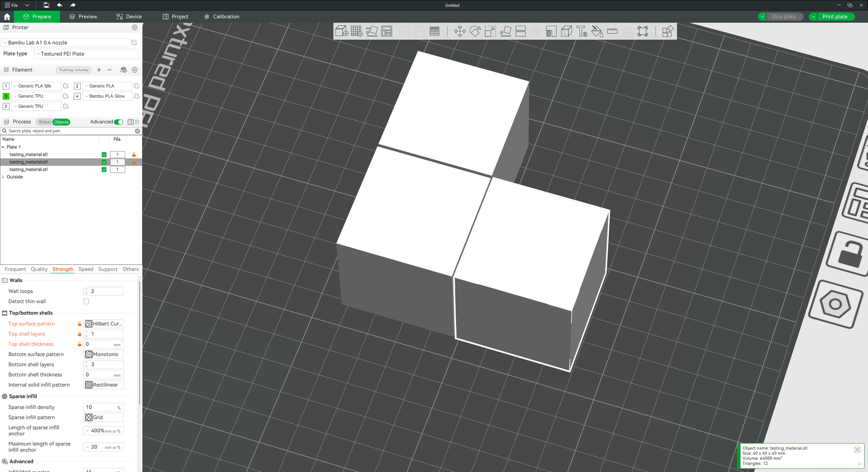The height and width of the screenshot is (472, 868).
Task: Select the Move tool
Action: click(460, 31)
